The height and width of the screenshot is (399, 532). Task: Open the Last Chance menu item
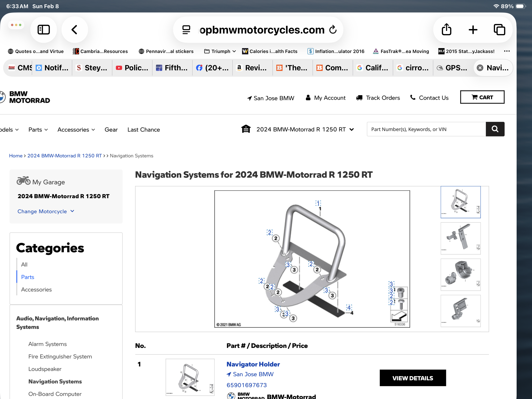[144, 130]
